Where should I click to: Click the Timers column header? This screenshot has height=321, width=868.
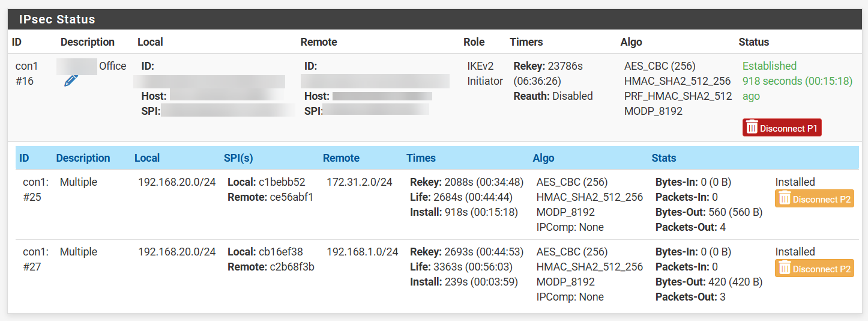526,42
